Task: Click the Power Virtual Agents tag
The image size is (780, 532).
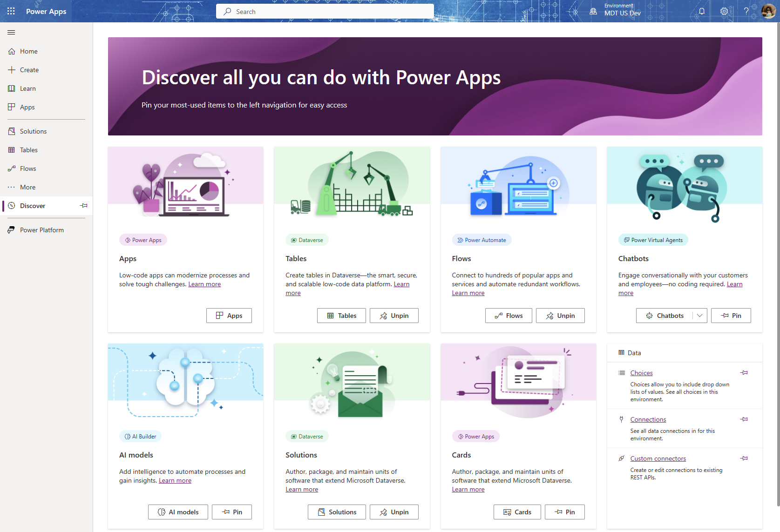Action: (653, 240)
